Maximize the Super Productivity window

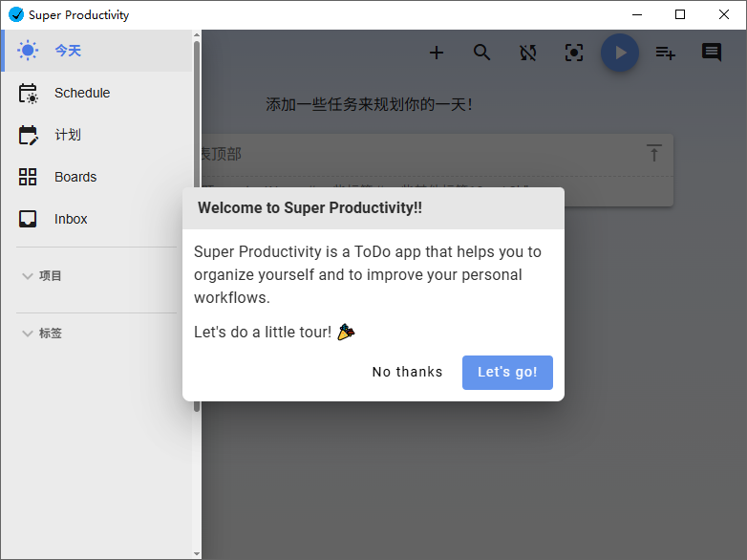[680, 14]
